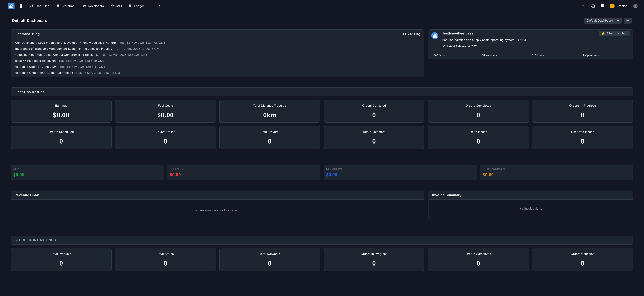Click the '1847 Stars' stat

click(438, 55)
